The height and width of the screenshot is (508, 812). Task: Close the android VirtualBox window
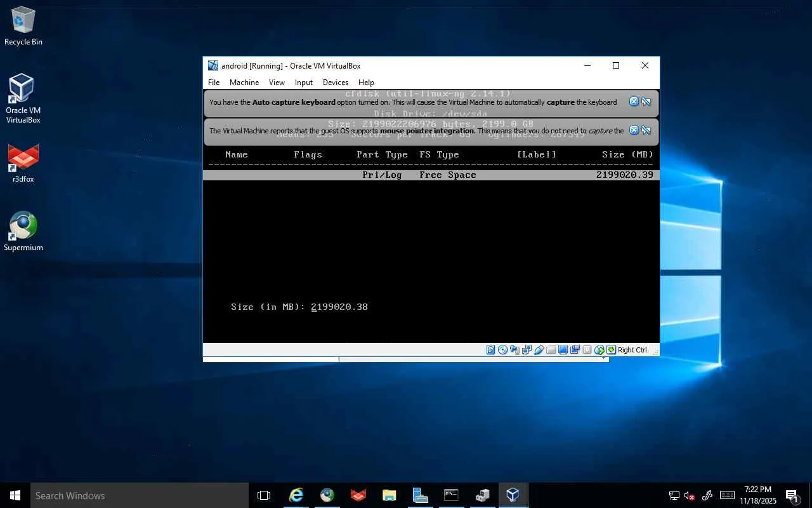click(645, 65)
